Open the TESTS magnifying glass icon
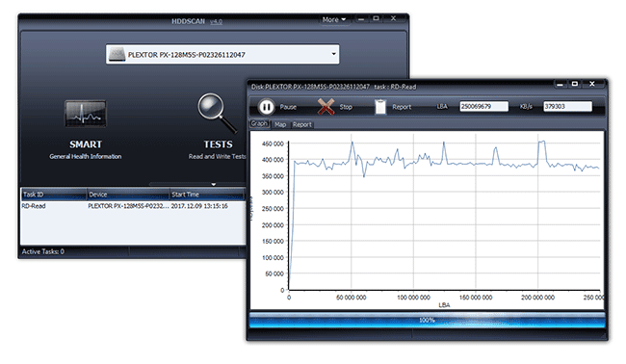626x364 pixels. 218,113
